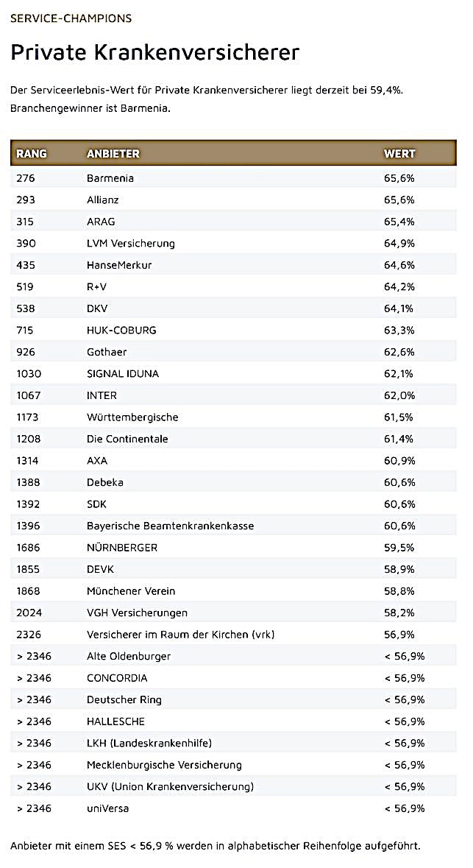
Task: Click the WERT column header
Action: [x=399, y=154]
